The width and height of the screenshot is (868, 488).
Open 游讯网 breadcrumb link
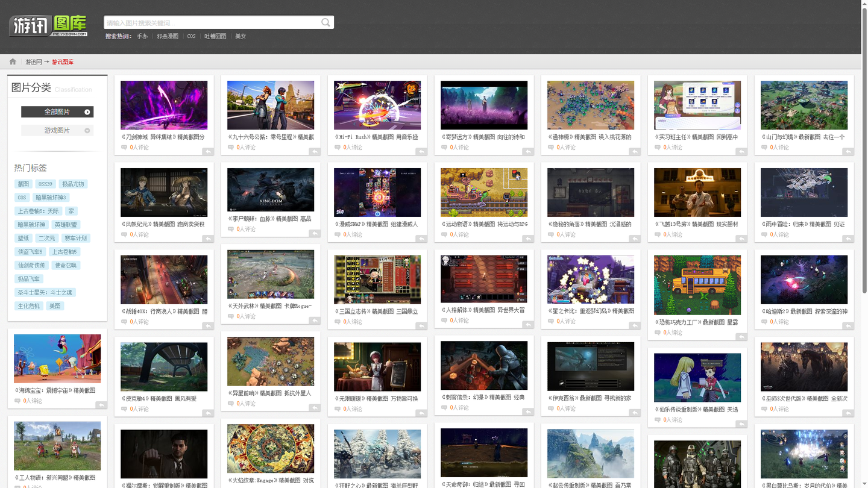pyautogui.click(x=33, y=62)
